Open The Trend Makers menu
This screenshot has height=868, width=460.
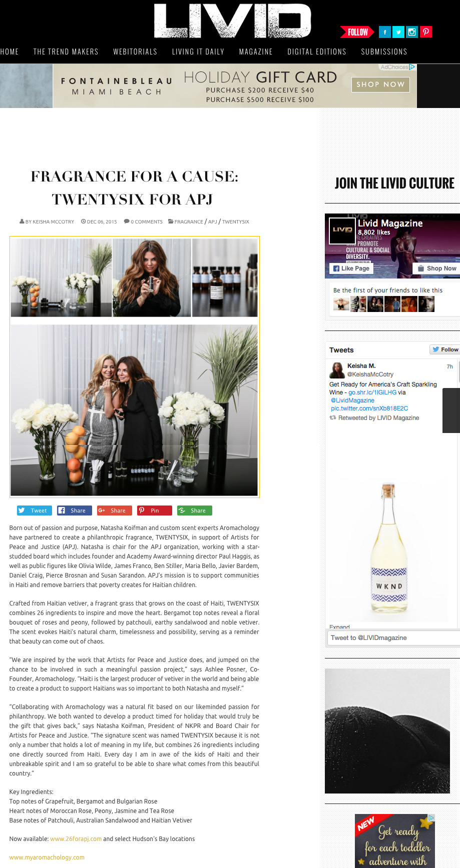pyautogui.click(x=66, y=51)
